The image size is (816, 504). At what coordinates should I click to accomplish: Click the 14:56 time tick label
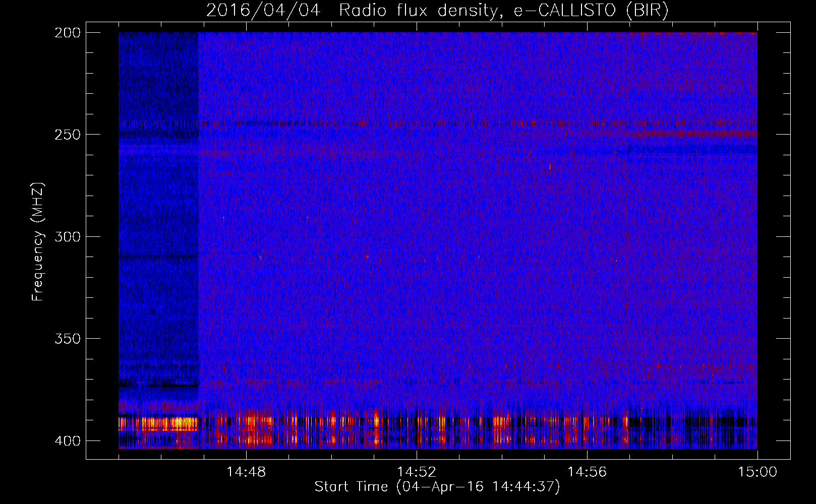(x=587, y=472)
